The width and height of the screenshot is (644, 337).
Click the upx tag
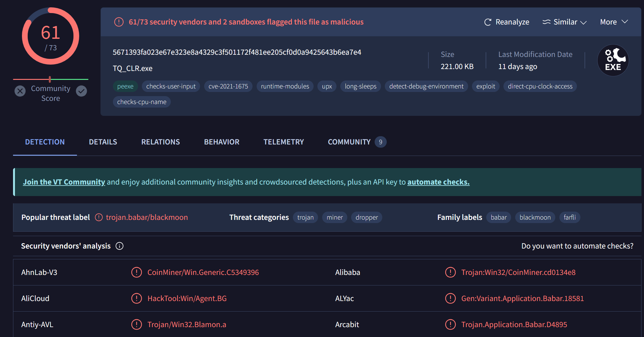pos(327,86)
